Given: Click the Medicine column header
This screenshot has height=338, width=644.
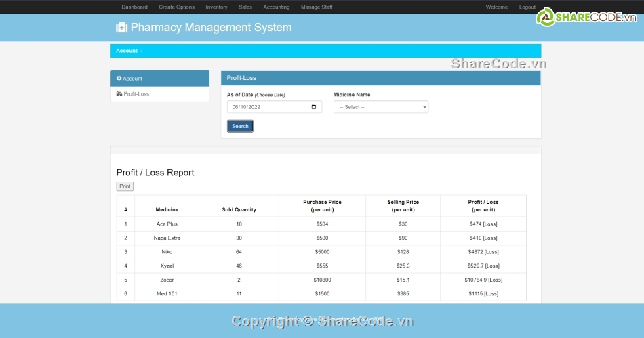Looking at the screenshot, I should pos(167,210).
